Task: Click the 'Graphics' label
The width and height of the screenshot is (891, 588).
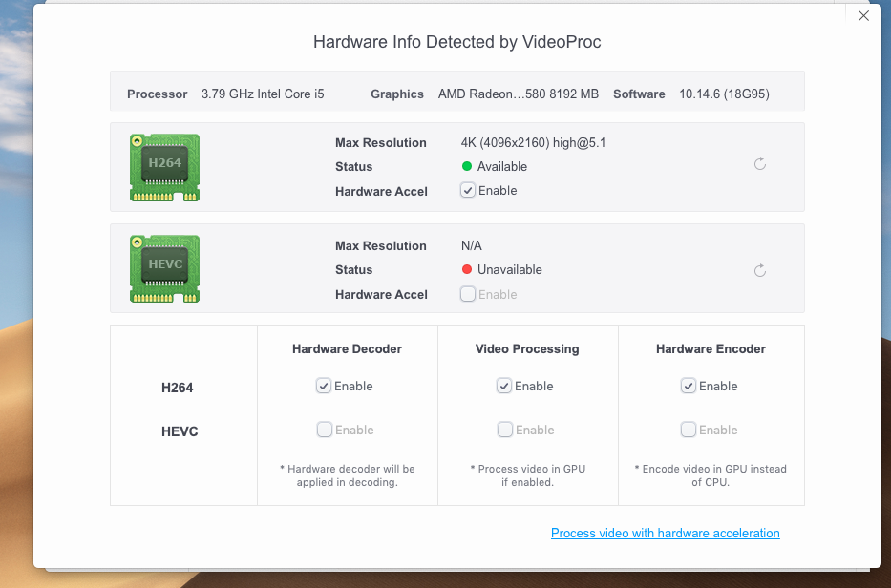Action: tap(397, 94)
